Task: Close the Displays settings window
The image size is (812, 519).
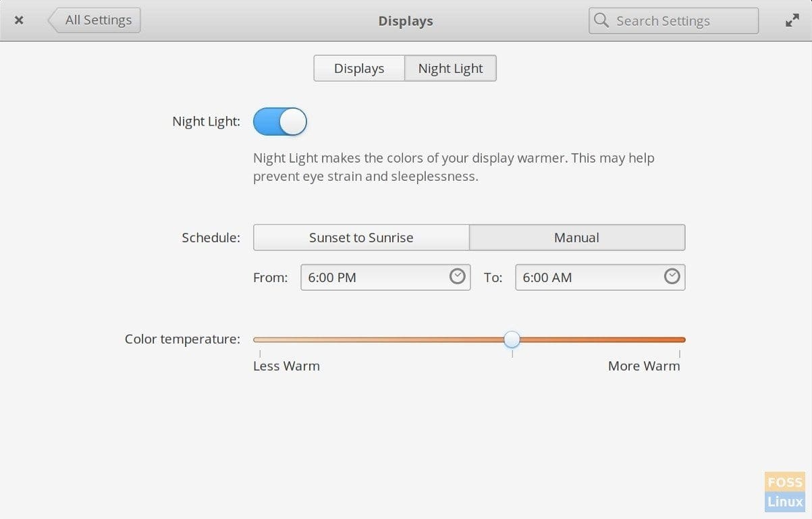Action: [19, 20]
